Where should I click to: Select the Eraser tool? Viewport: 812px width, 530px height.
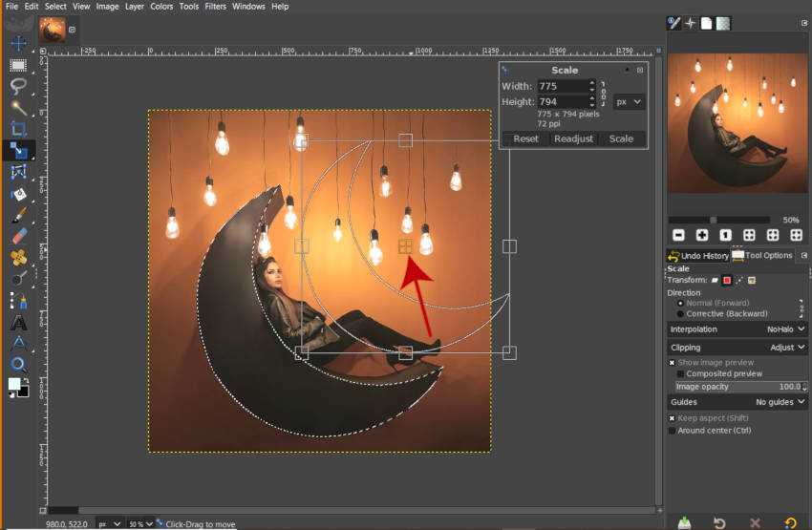coord(18,235)
